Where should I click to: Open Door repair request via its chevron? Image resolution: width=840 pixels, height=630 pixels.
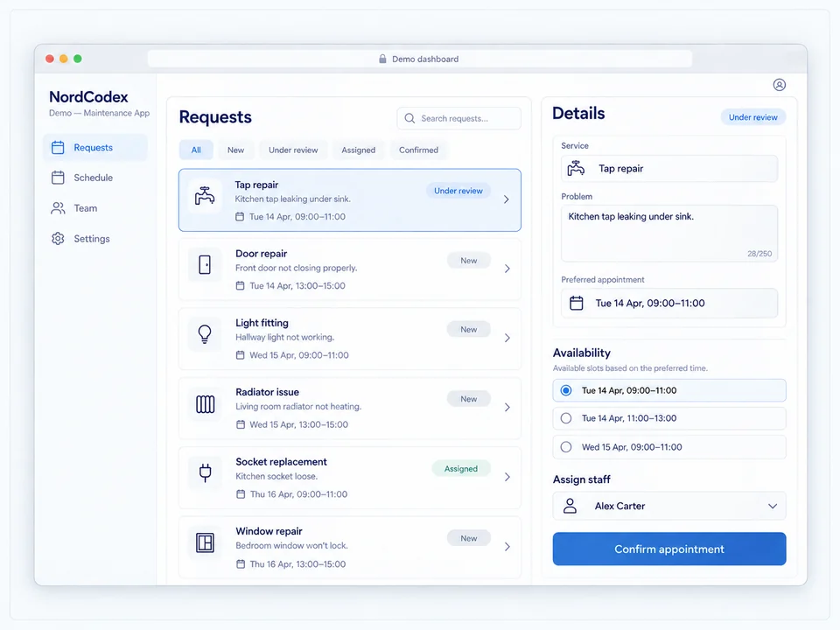[507, 269]
